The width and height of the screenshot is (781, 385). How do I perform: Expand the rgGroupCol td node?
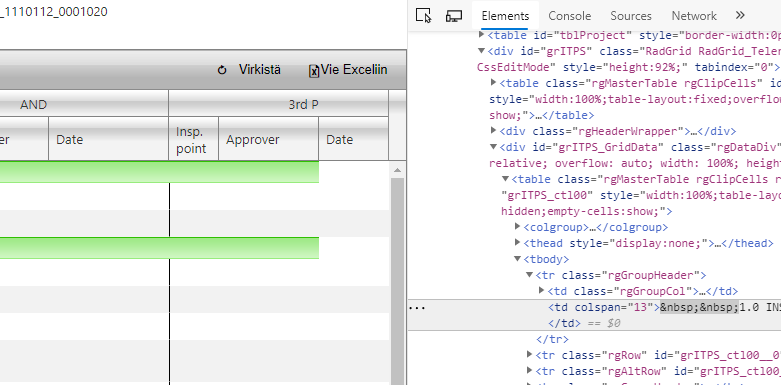pyautogui.click(x=542, y=291)
